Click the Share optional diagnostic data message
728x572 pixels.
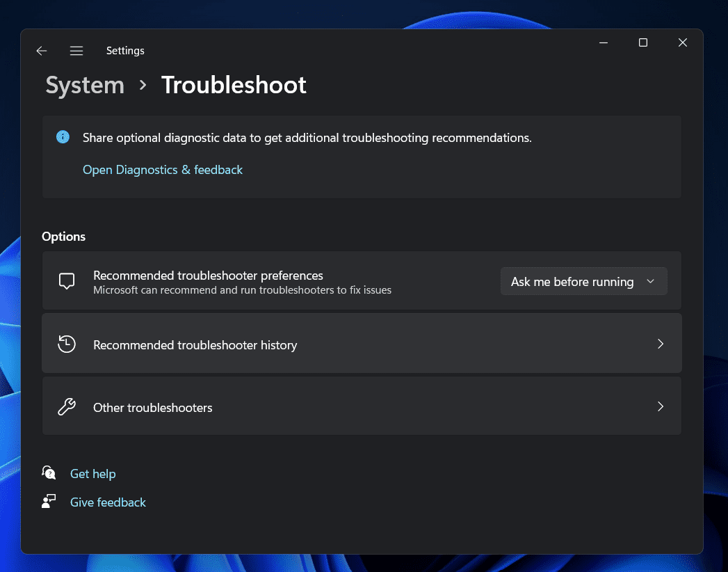[x=307, y=138]
